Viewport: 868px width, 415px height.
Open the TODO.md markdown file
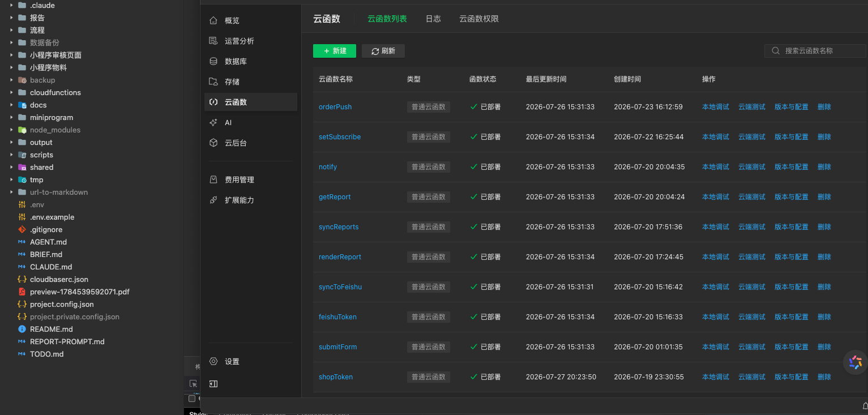point(46,354)
